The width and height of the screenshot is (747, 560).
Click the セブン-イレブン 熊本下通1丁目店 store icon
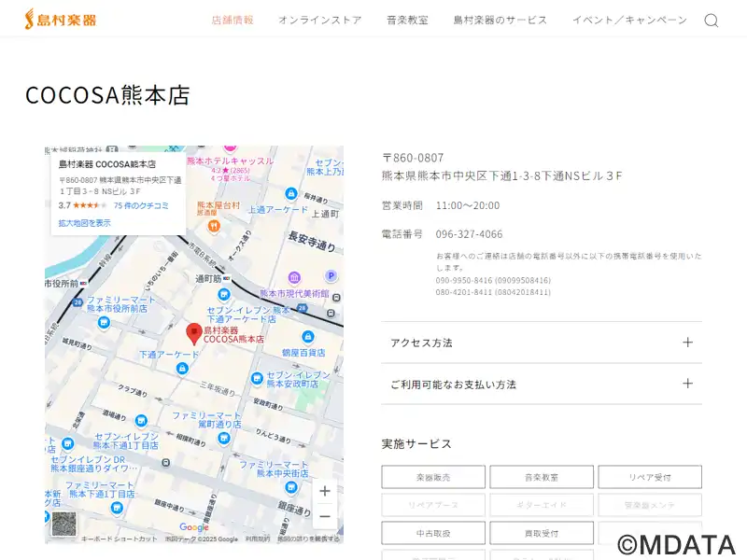(141, 421)
